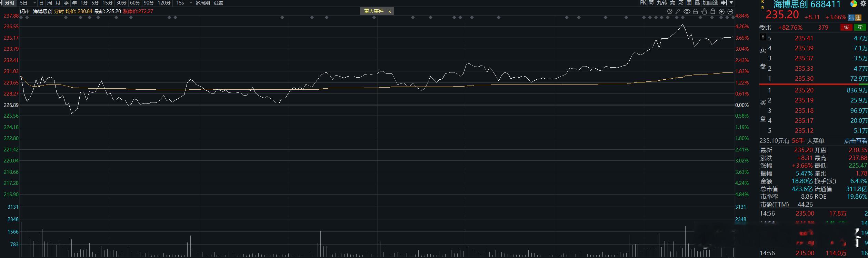Select the 30分 period

(x=121, y=3)
